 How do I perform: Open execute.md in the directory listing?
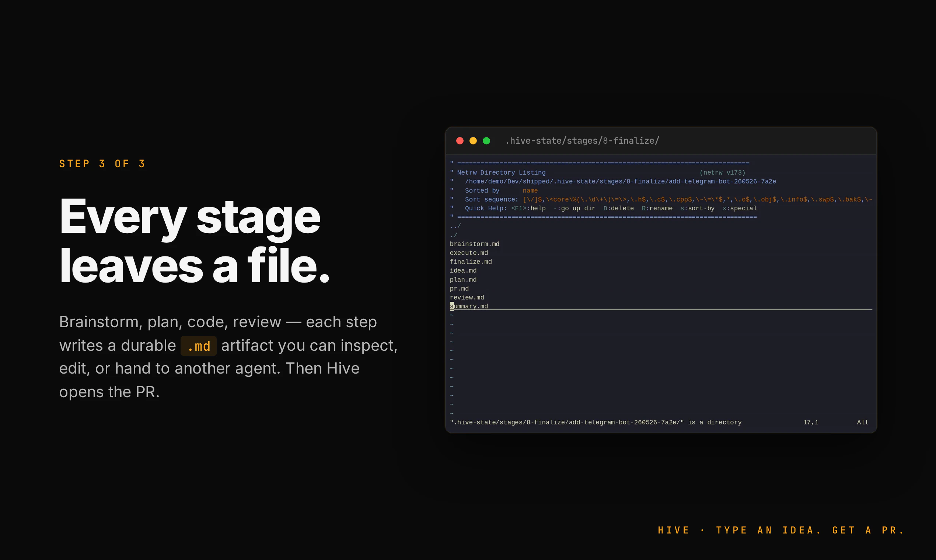[x=469, y=253]
